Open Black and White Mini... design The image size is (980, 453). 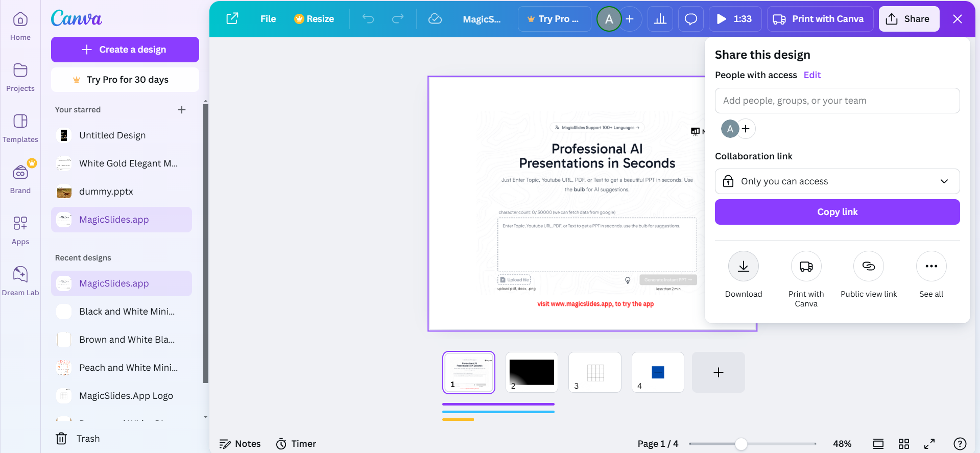click(x=122, y=312)
